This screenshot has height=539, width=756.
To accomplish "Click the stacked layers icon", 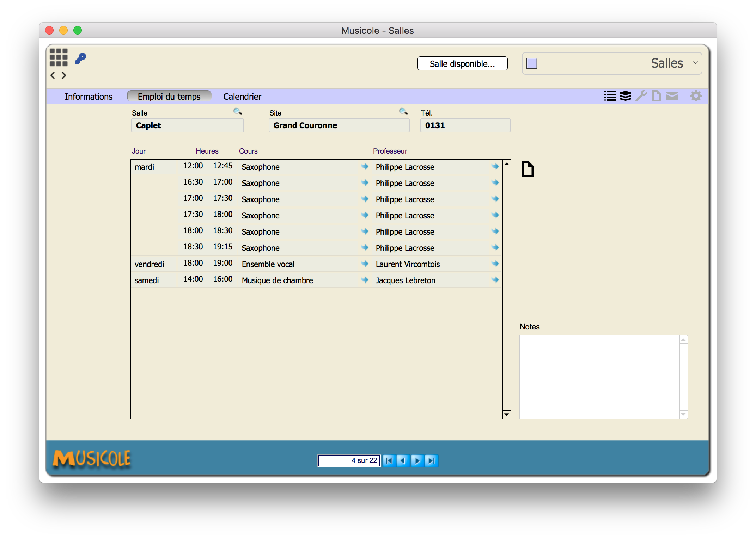I will coord(626,96).
